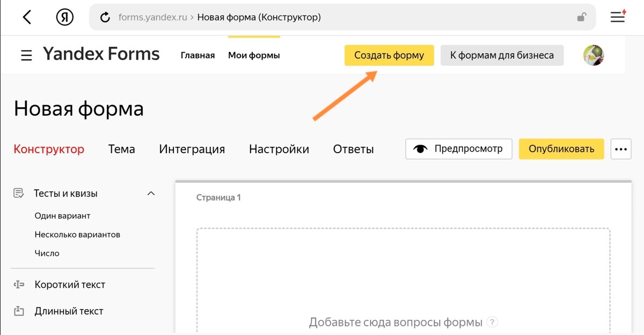Open the Yandex home logo icon

65,17
